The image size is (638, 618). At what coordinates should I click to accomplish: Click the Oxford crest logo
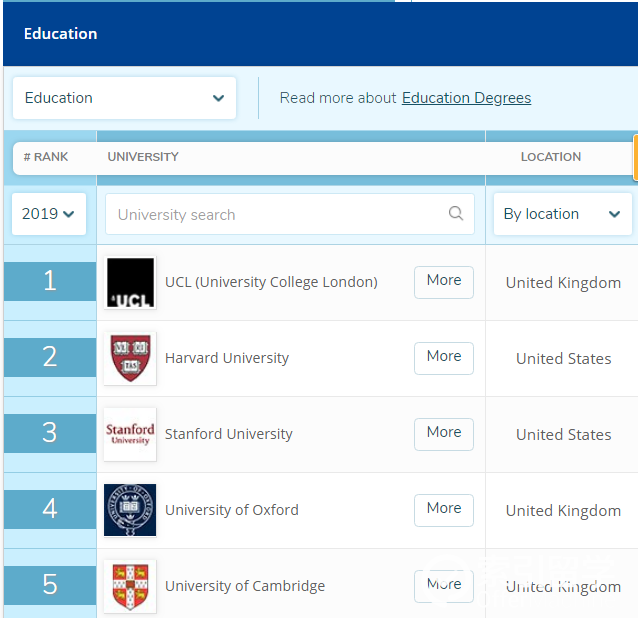130,510
